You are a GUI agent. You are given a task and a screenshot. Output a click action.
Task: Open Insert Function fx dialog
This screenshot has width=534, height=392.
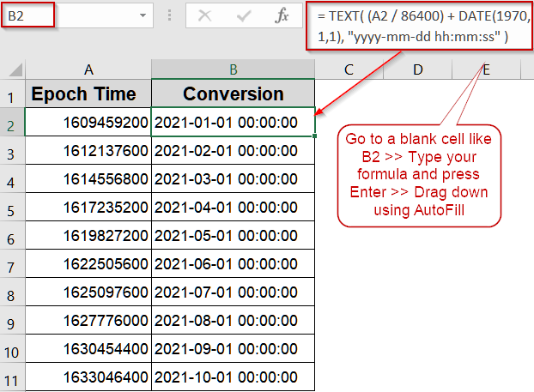tap(281, 15)
